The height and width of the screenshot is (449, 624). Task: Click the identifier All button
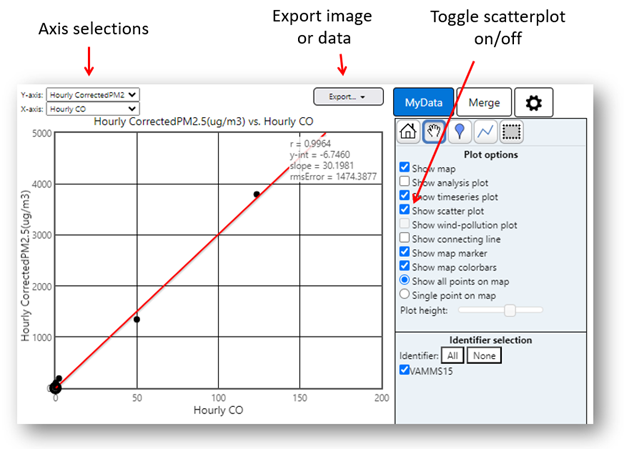pos(453,356)
